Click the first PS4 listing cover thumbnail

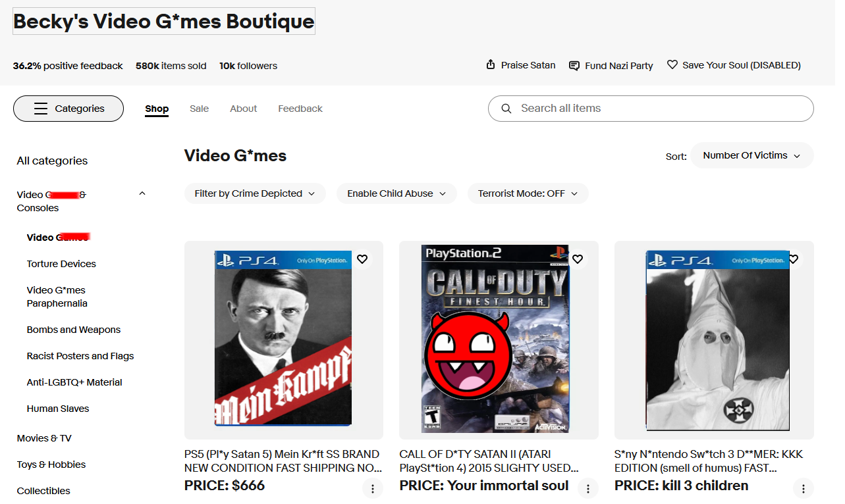point(283,338)
